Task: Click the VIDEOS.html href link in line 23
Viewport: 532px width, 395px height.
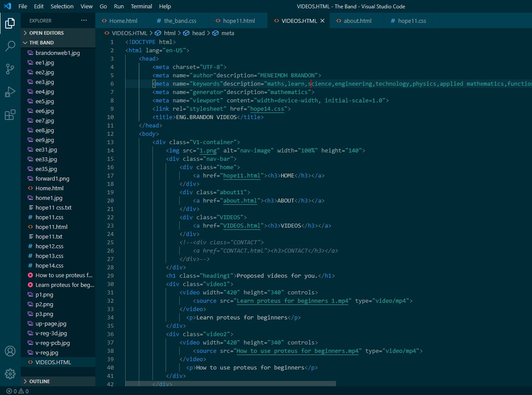Action: [x=241, y=225]
